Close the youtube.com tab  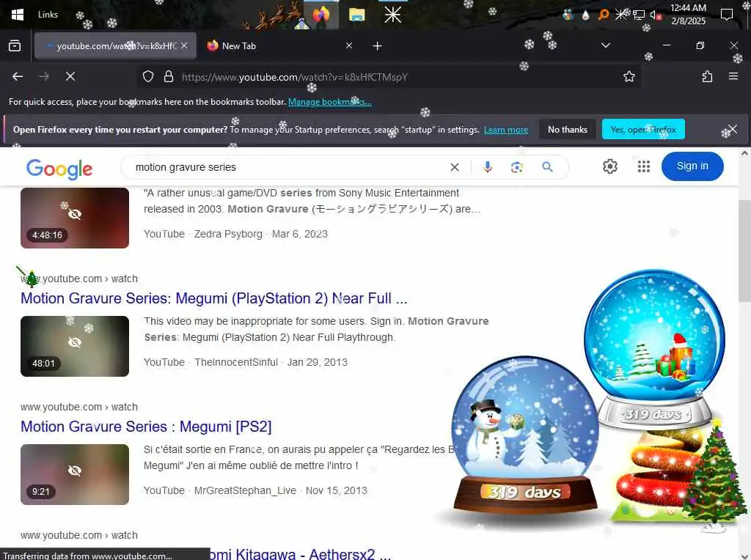pyautogui.click(x=184, y=45)
